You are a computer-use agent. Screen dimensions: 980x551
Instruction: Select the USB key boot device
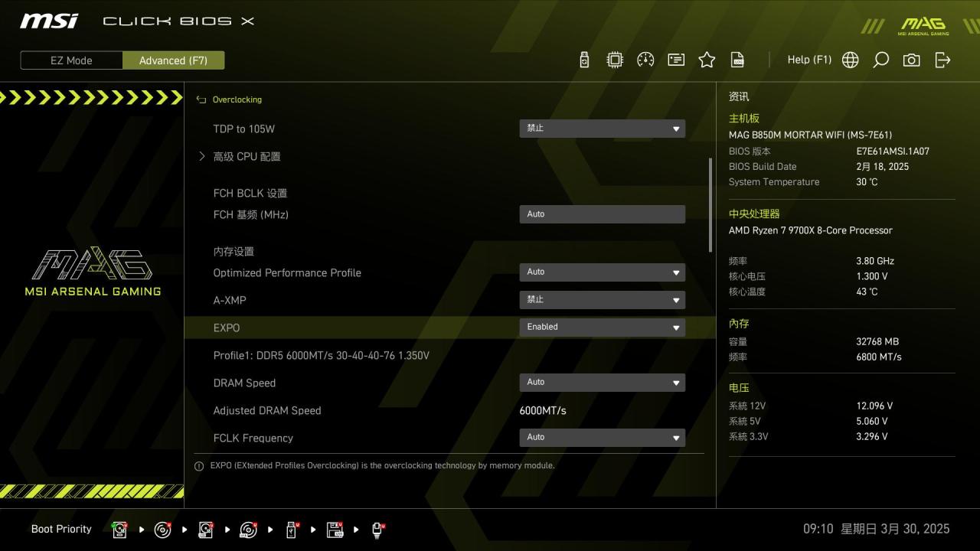(292, 530)
